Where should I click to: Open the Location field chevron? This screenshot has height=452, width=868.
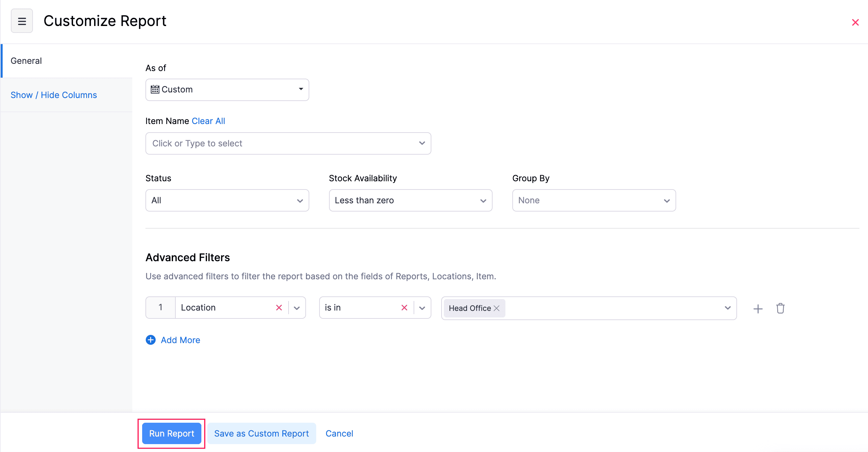(296, 308)
